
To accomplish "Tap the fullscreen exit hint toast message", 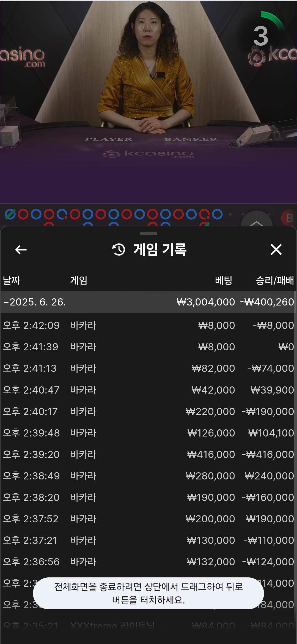I will 148,593.
